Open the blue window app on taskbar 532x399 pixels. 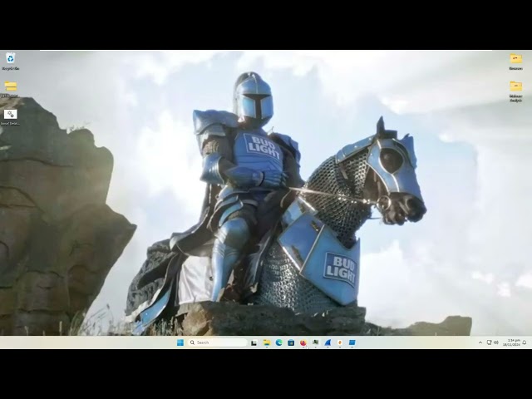352,342
